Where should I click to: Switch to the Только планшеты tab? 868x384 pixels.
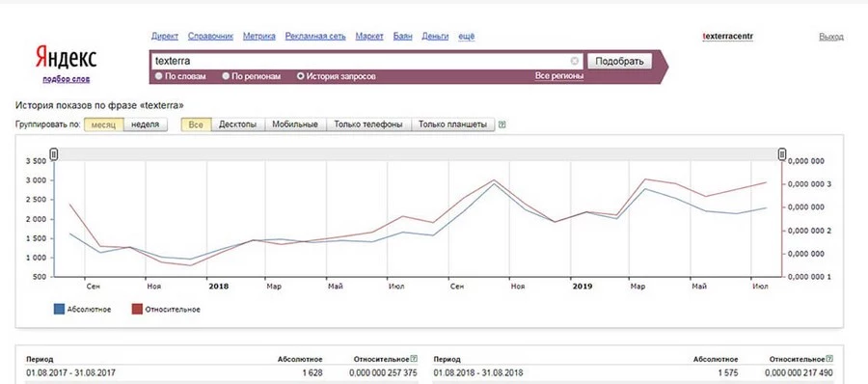click(453, 124)
